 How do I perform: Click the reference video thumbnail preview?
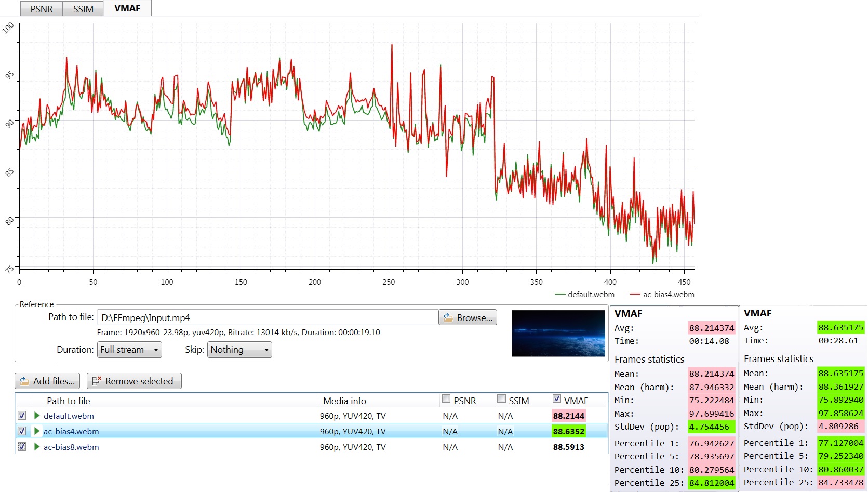coord(558,334)
